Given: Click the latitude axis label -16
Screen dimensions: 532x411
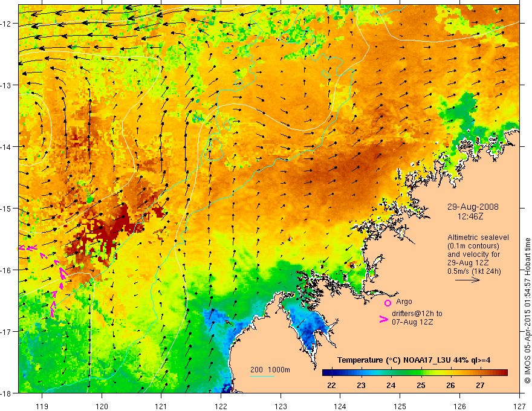Looking at the screenshot, I should point(7,270).
